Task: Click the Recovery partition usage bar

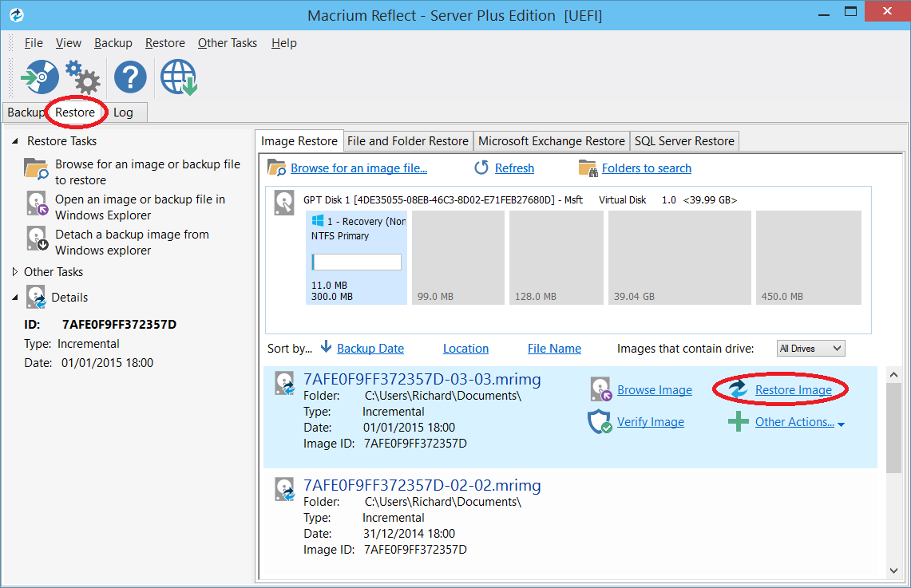Action: (357, 262)
